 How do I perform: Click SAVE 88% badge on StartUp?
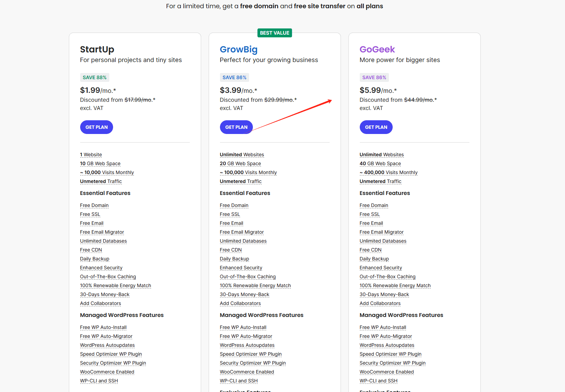coord(95,77)
